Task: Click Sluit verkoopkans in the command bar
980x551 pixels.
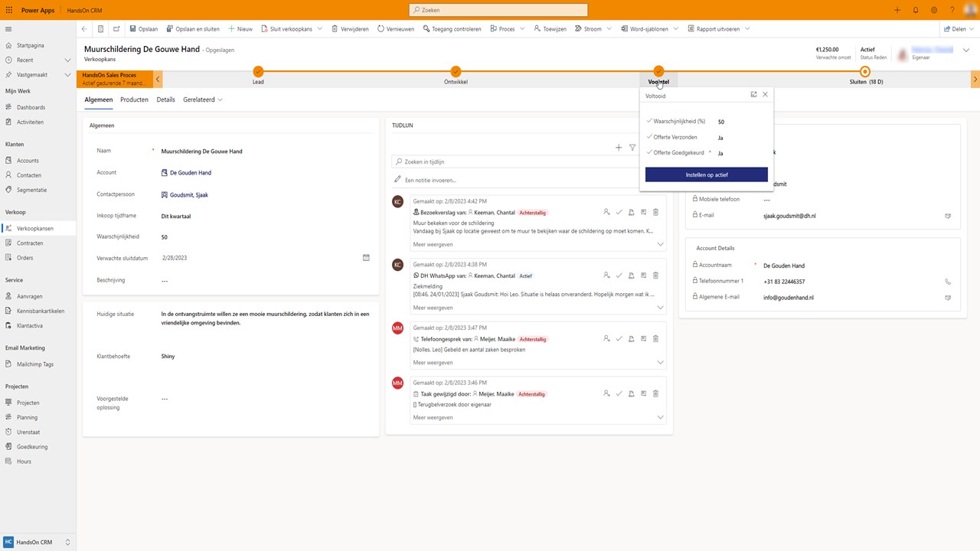Action: click(x=286, y=29)
